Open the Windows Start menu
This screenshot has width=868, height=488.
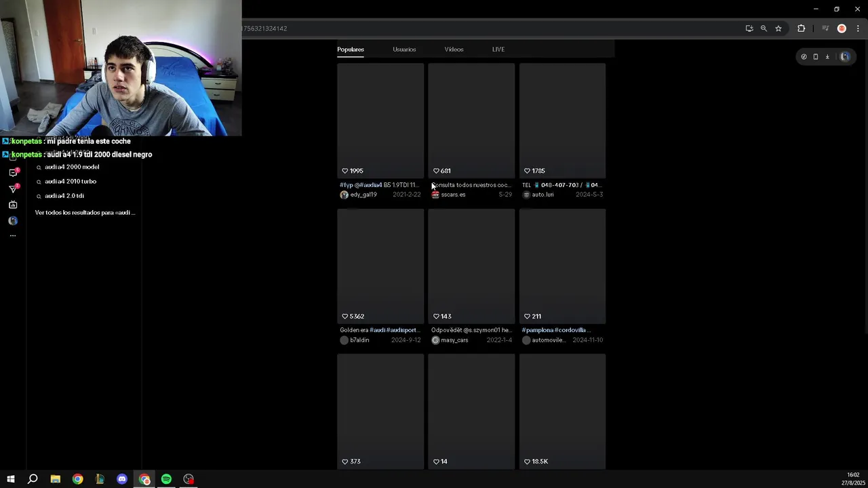11,479
